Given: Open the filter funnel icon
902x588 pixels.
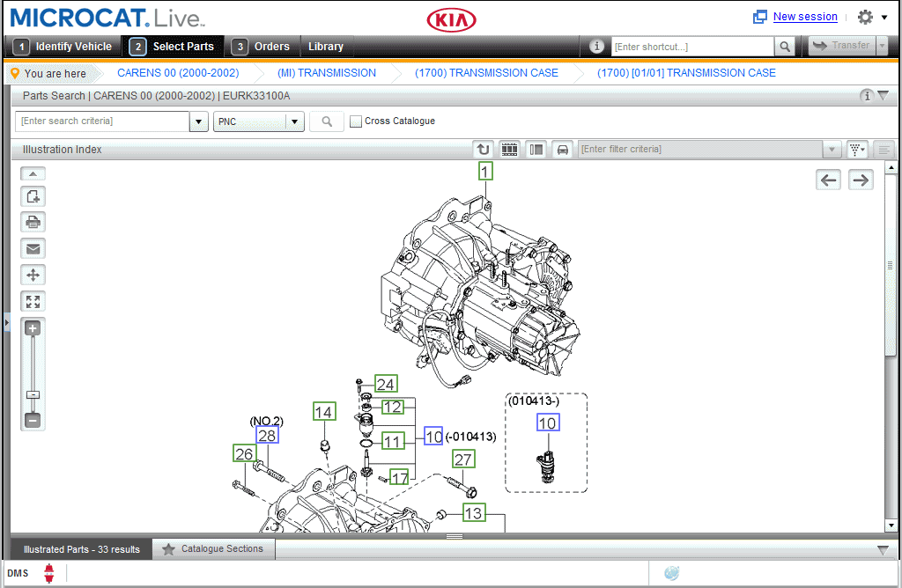Looking at the screenshot, I should (856, 149).
